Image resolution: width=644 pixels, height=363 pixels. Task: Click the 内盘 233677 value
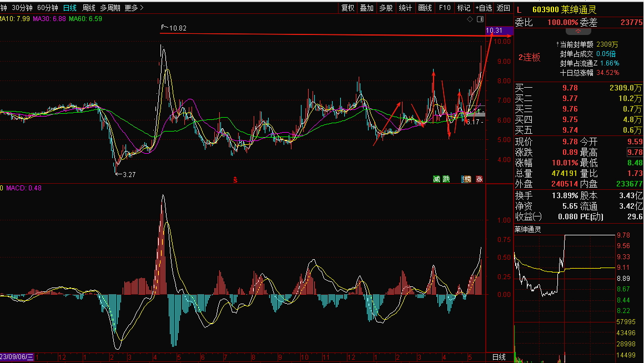629,184
